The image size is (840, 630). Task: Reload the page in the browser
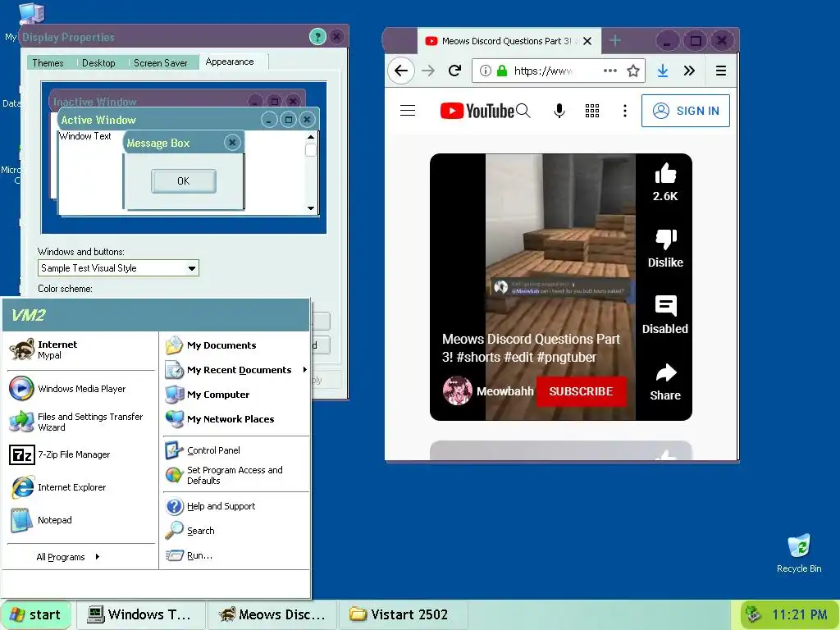[x=454, y=71]
